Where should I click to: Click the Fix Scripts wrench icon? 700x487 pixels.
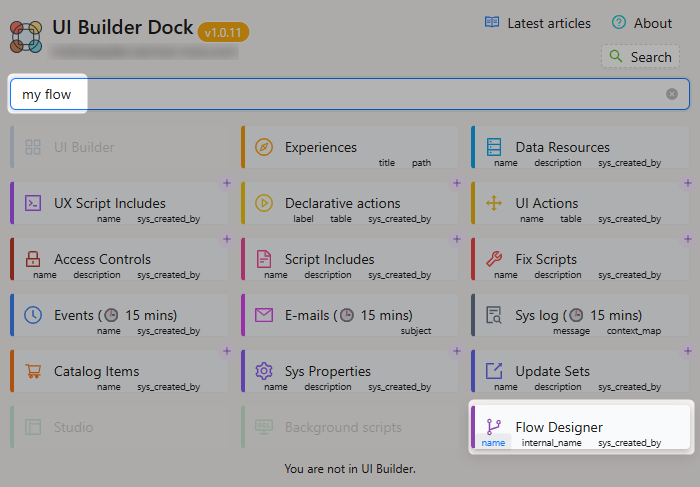(x=494, y=259)
